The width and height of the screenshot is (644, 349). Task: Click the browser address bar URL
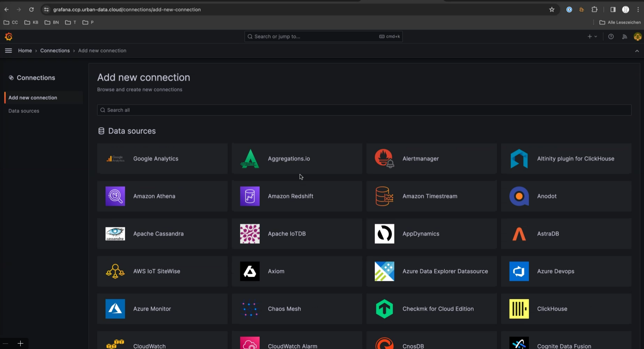coord(127,10)
